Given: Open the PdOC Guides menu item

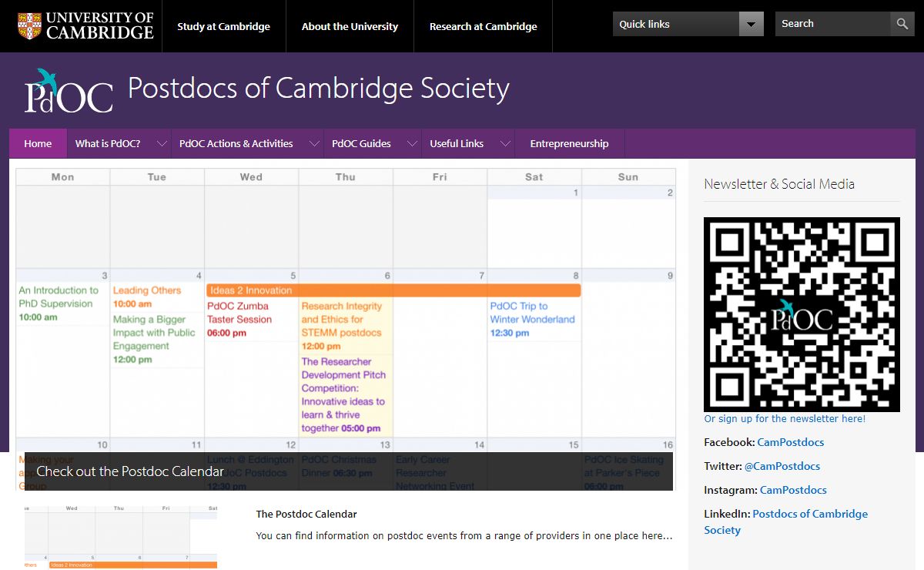Looking at the screenshot, I should tap(361, 143).
